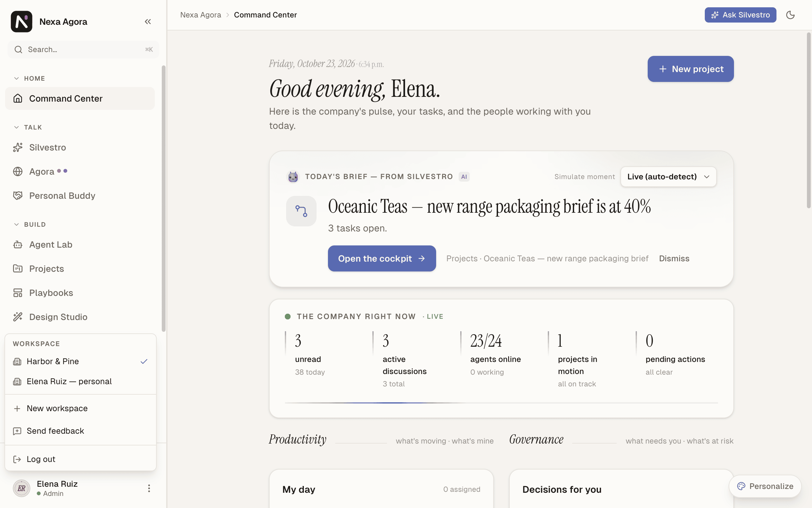Click Send feedback in menu
The image size is (812, 508).
(81, 431)
